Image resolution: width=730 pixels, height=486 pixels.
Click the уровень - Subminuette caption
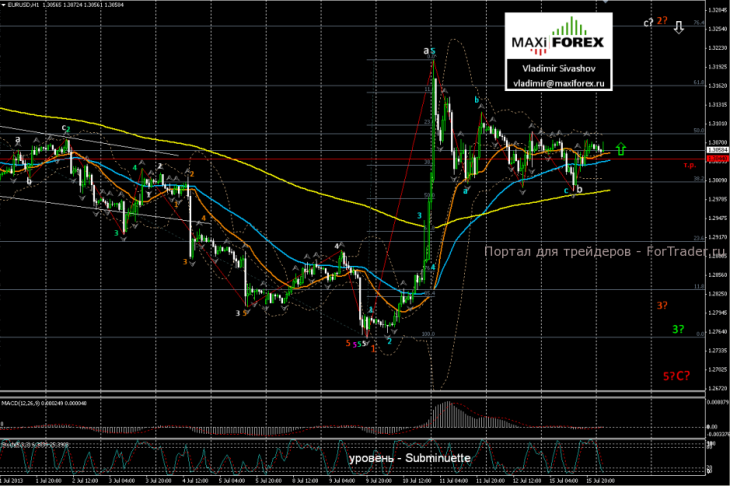tap(410, 458)
